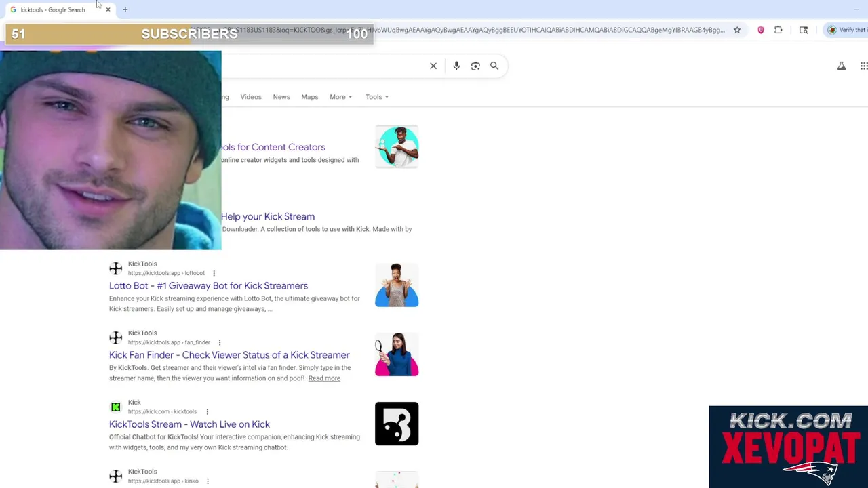Click site name 'Kick' above kick.com URL
This screenshot has height=488, width=868.
coord(134,403)
